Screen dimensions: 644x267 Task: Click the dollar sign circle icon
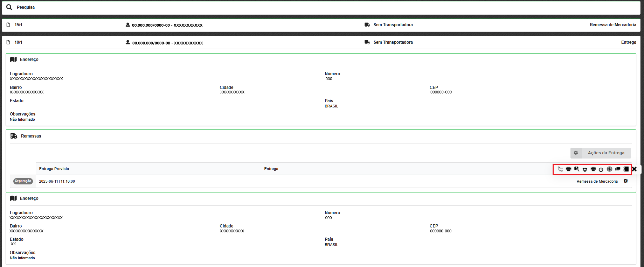coord(609,169)
